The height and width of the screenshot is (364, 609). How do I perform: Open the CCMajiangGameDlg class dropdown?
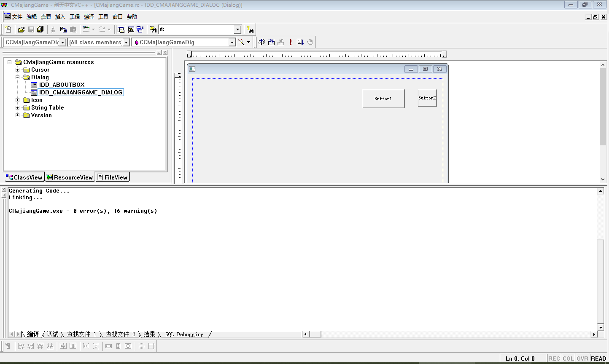[63, 42]
